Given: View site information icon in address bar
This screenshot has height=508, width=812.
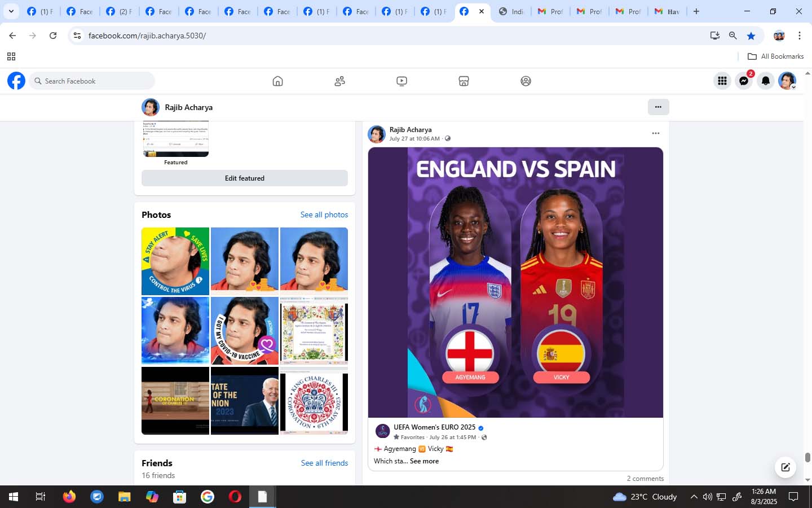Looking at the screenshot, I should 77,36.
